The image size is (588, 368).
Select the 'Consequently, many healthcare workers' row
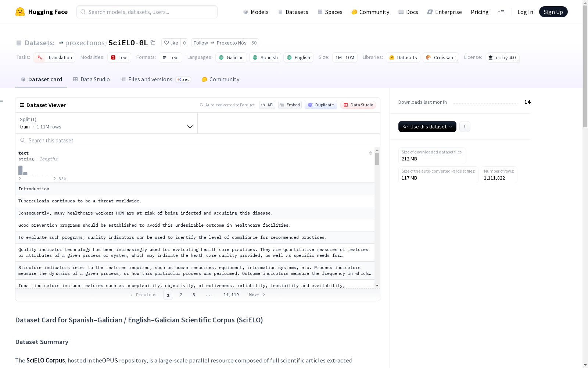point(195,213)
